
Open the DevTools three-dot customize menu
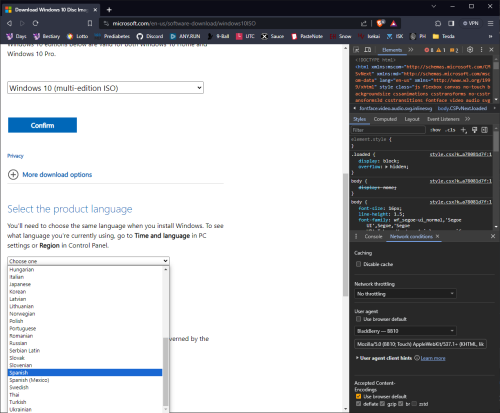point(481,50)
